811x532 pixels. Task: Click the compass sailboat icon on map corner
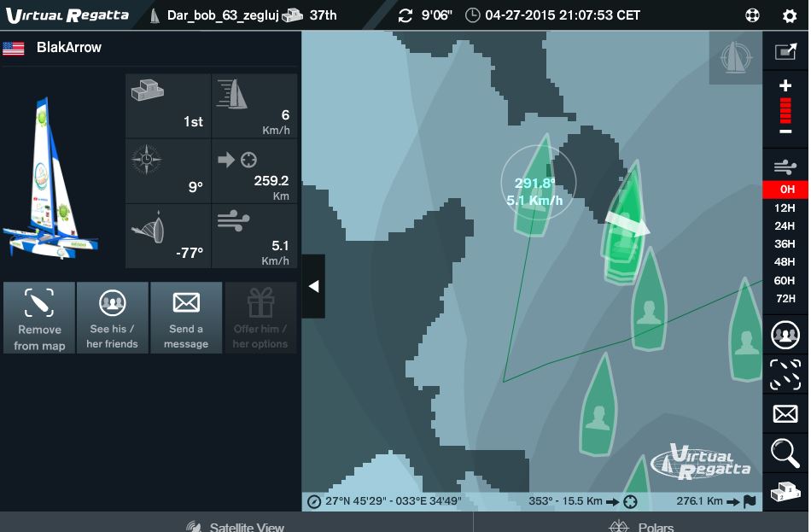click(736, 57)
